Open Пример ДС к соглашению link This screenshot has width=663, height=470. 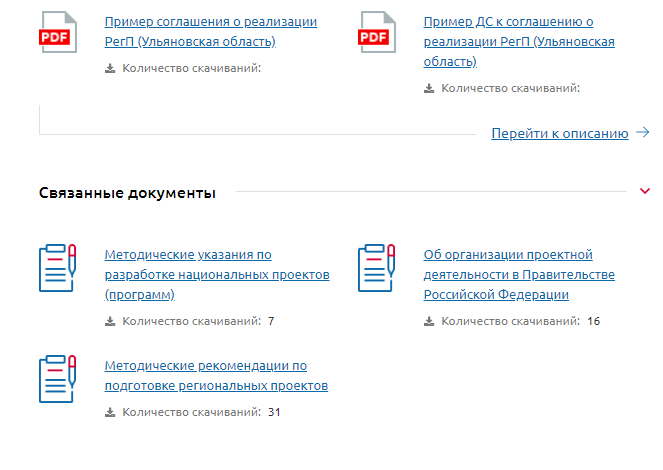(518, 41)
